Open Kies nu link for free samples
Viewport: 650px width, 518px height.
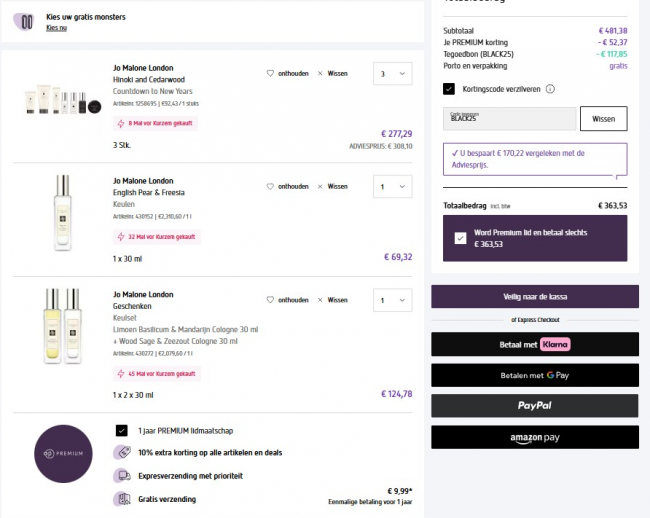(x=56, y=27)
